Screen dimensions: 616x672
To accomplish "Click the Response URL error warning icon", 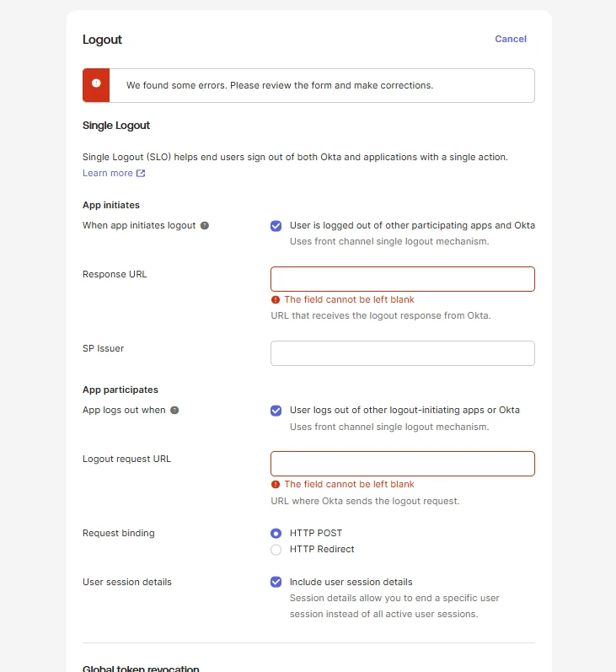I will 276,300.
